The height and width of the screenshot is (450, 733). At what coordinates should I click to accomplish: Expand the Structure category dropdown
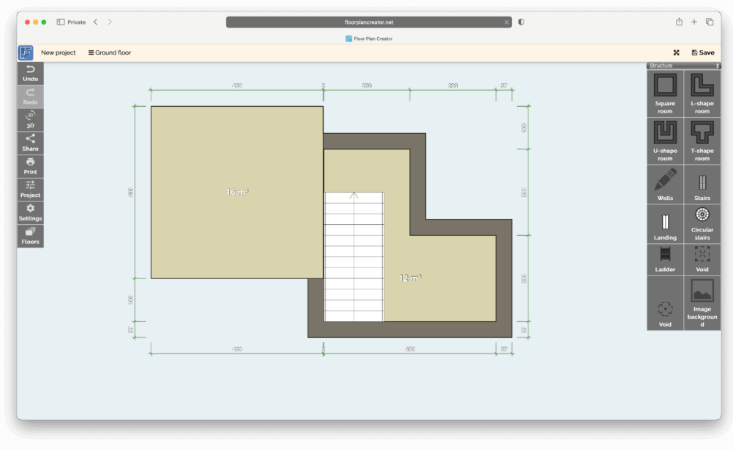[683, 65]
